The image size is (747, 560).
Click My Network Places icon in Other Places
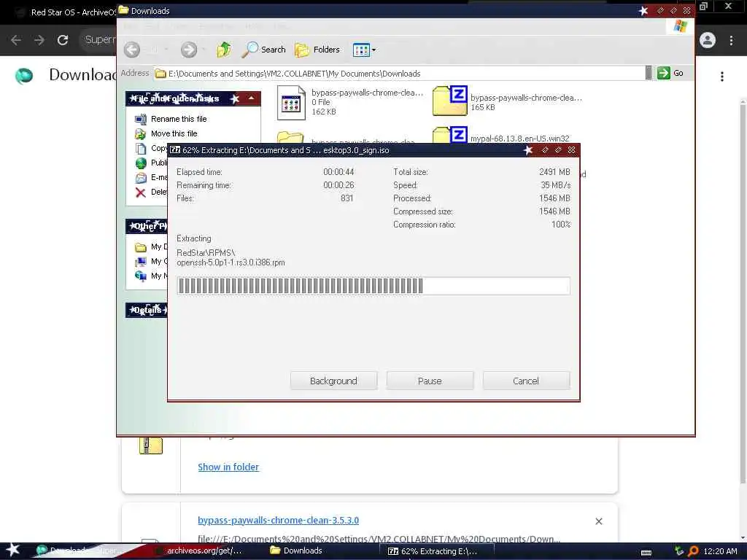141,276
